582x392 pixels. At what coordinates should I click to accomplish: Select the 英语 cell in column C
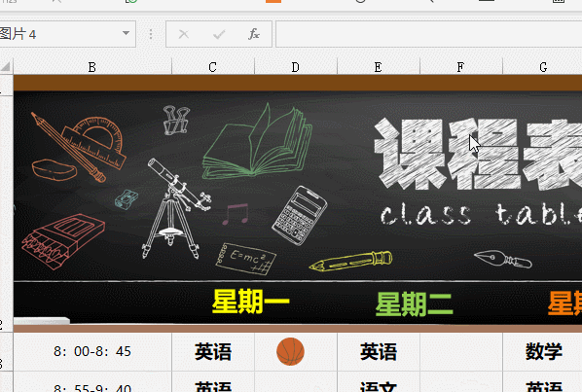[213, 351]
